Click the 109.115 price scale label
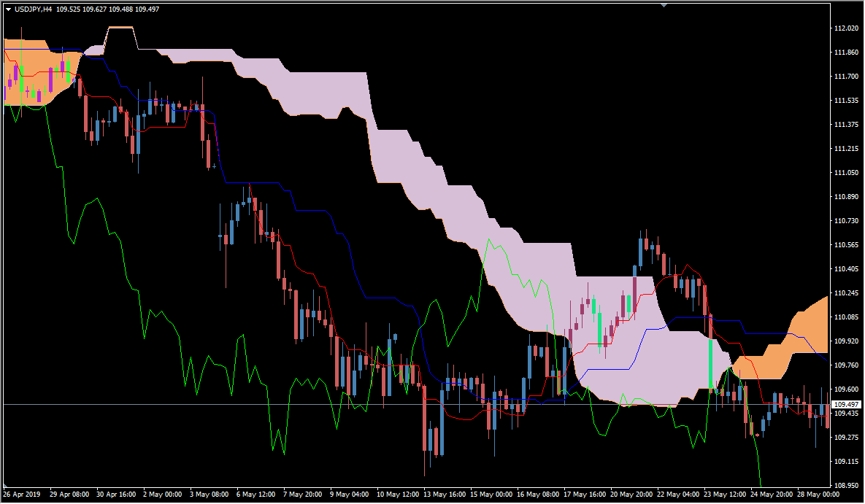This screenshot has width=865, height=504. [x=846, y=462]
